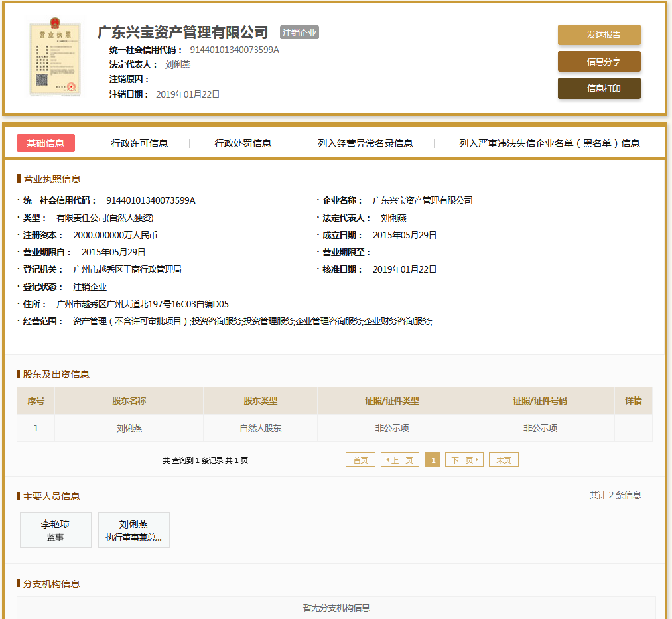Open the 刘俐燕 执行董事 personnel card

(133, 529)
